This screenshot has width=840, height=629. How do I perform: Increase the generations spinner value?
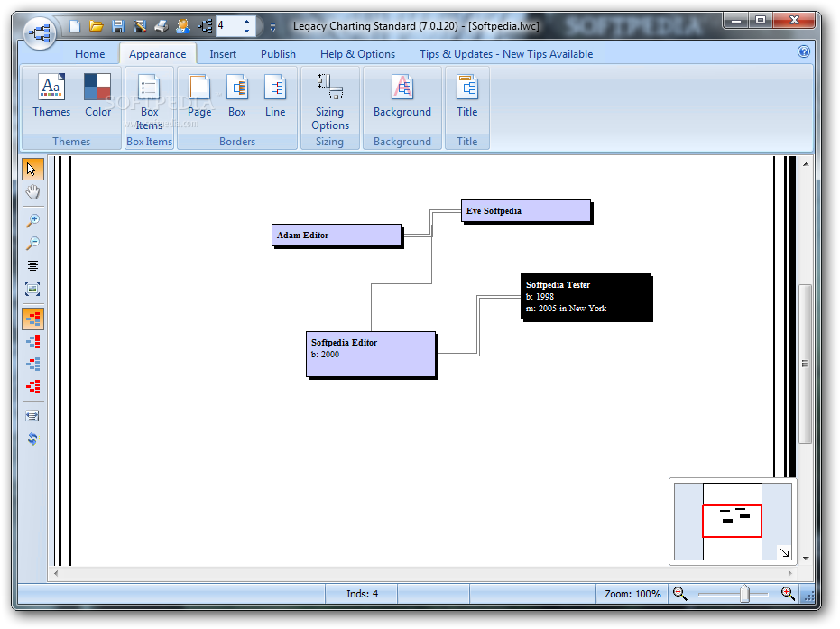coord(246,22)
